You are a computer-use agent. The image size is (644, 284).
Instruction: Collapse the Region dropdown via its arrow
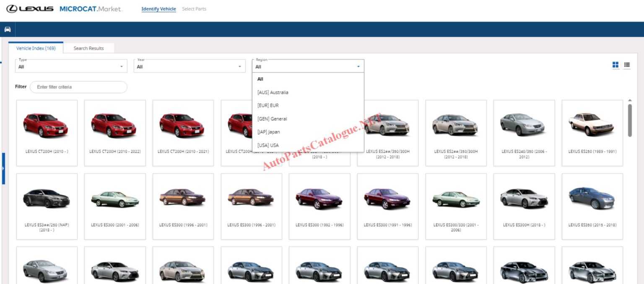[358, 66]
